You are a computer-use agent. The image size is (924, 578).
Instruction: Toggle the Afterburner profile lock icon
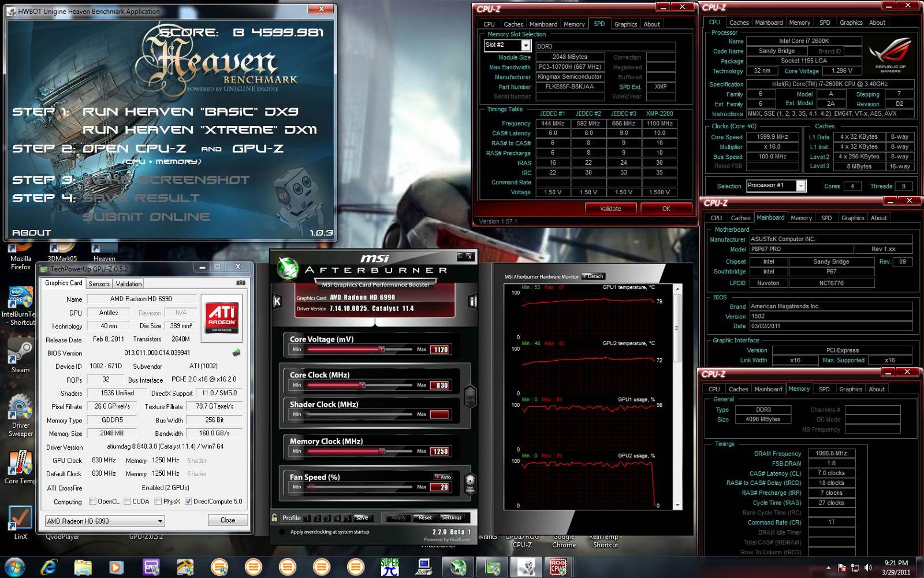[275, 517]
